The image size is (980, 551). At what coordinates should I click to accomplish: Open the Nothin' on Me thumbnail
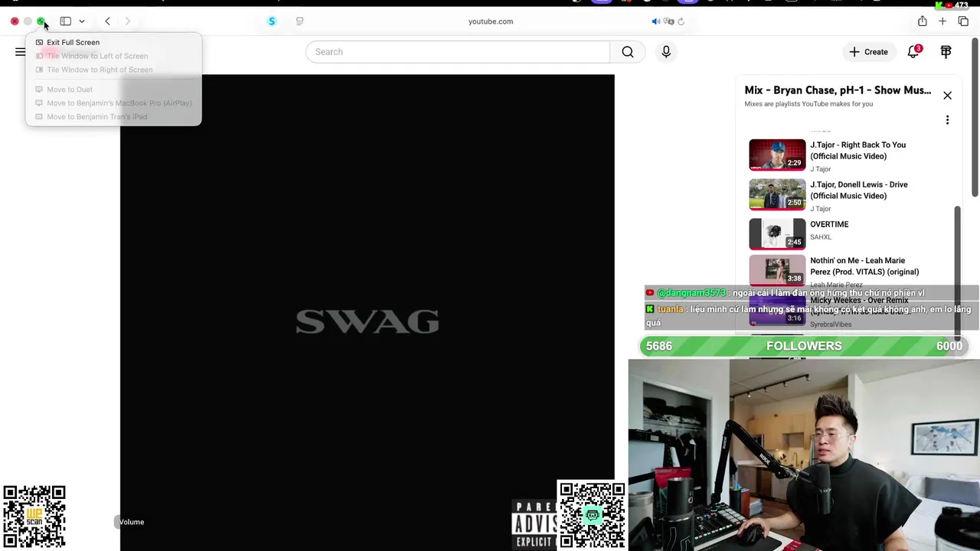777,271
